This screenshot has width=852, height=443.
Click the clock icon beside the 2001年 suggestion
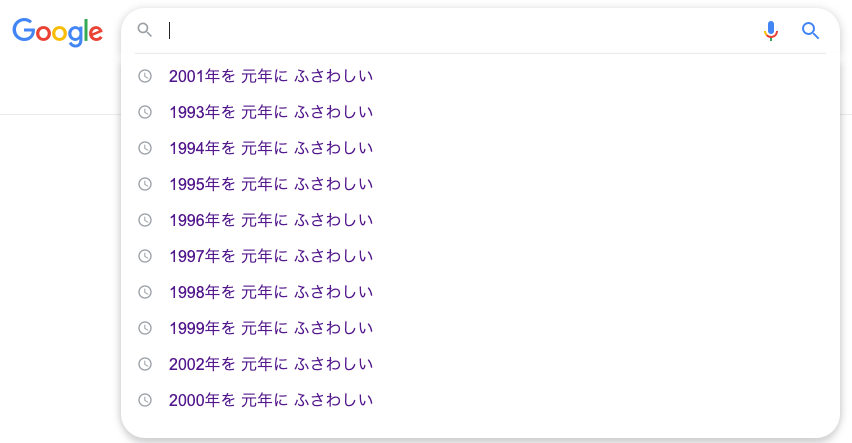pos(145,76)
